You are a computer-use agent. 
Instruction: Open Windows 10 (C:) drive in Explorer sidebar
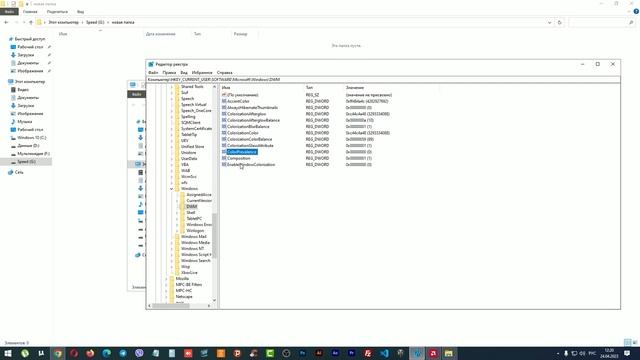pos(31,138)
